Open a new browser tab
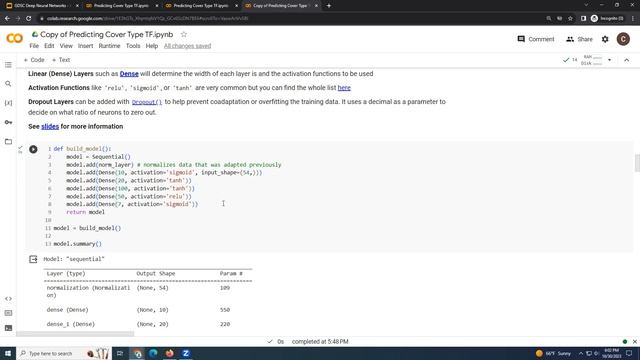The height and width of the screenshot is (360, 640). coord(329,6)
